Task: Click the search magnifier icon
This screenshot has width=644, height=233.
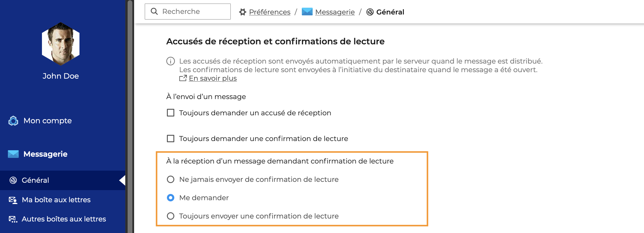Action: pos(154,12)
